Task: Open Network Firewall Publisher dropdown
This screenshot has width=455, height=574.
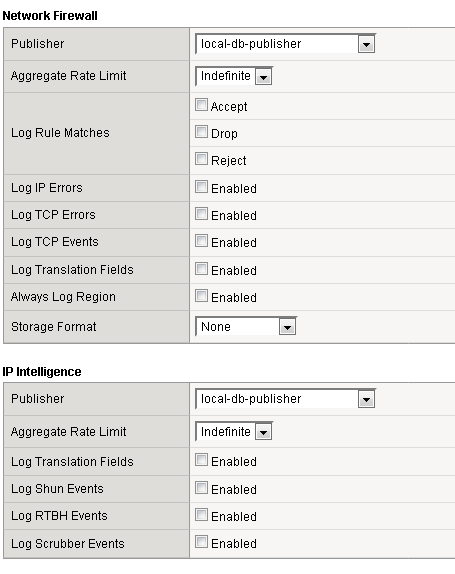Action: (x=285, y=44)
